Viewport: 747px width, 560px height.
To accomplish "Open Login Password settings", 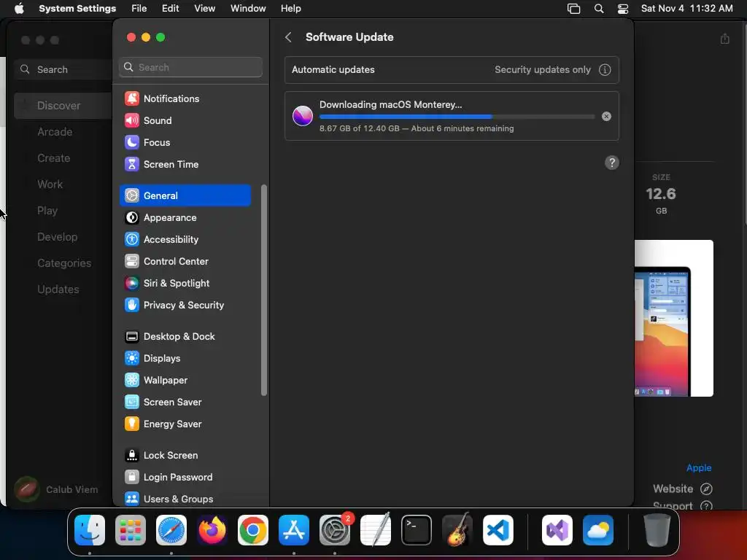I will pos(185,478).
